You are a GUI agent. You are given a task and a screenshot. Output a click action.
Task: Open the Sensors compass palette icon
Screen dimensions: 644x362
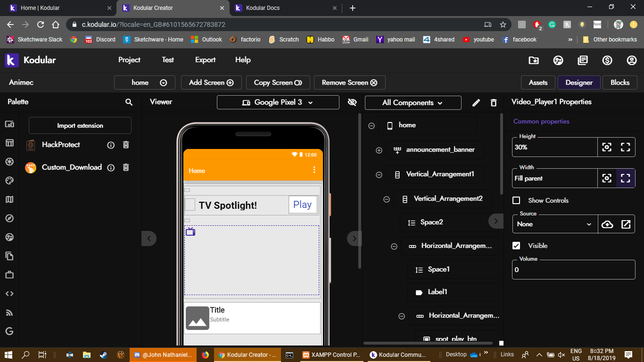(x=9, y=218)
